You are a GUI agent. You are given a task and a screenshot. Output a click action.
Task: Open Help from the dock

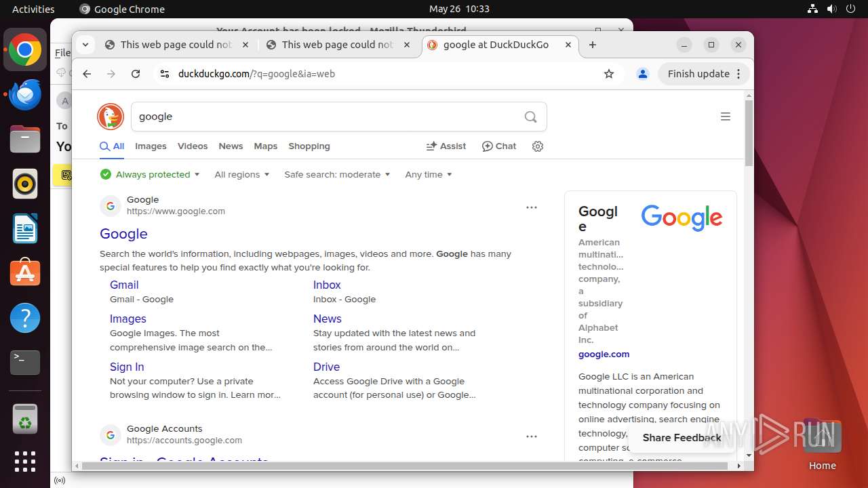point(25,318)
